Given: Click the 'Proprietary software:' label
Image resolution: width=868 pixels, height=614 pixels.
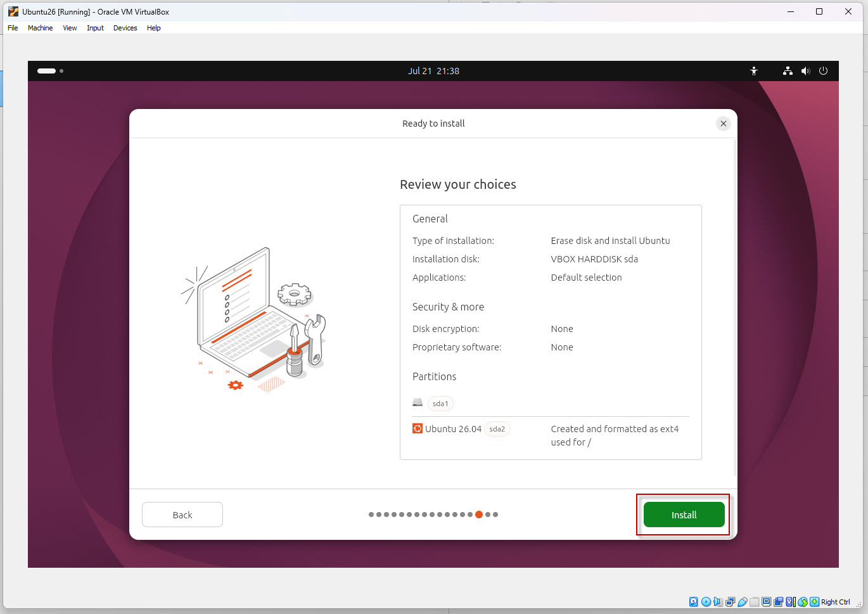Looking at the screenshot, I should pyautogui.click(x=457, y=347).
